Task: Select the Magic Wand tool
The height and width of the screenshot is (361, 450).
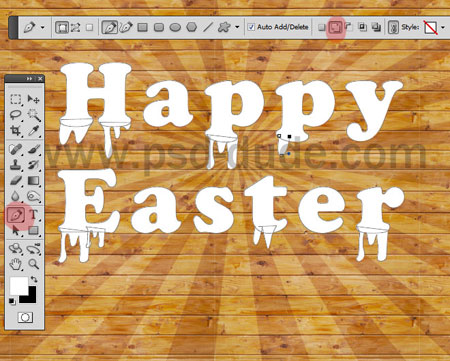Action: tap(33, 115)
